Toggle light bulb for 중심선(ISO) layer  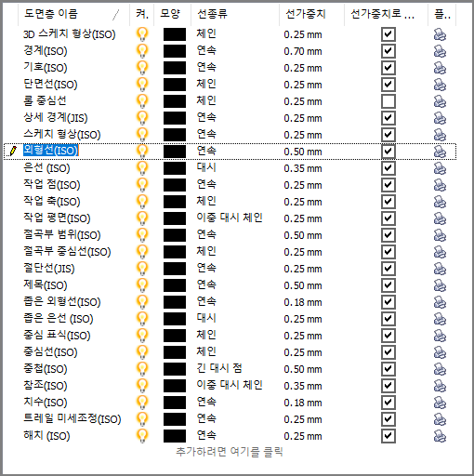click(142, 352)
